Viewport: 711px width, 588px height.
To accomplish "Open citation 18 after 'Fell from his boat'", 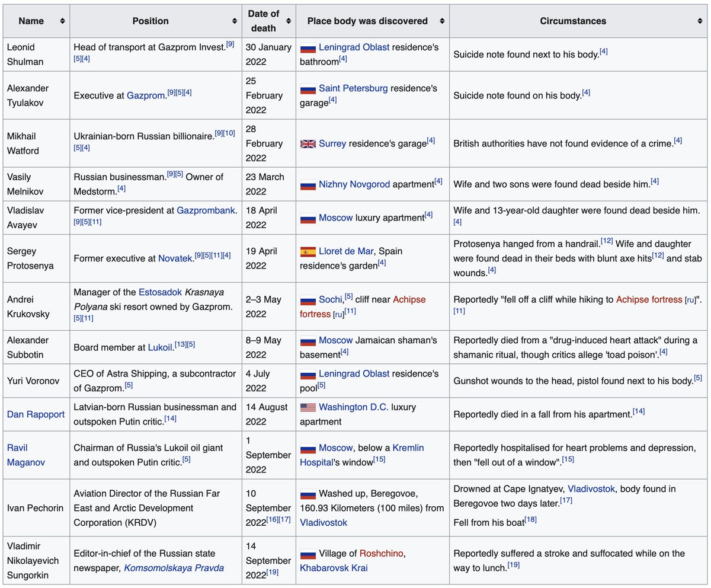I will (530, 519).
